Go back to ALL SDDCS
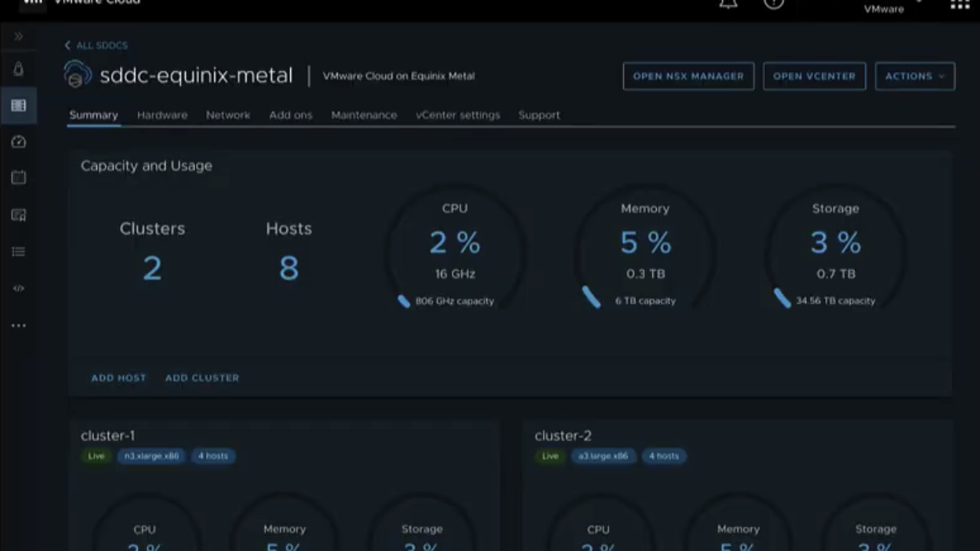This screenshot has height=551, width=980. [96, 45]
